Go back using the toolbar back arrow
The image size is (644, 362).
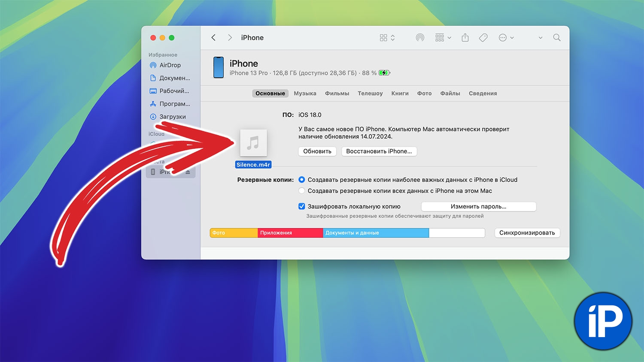[213, 38]
